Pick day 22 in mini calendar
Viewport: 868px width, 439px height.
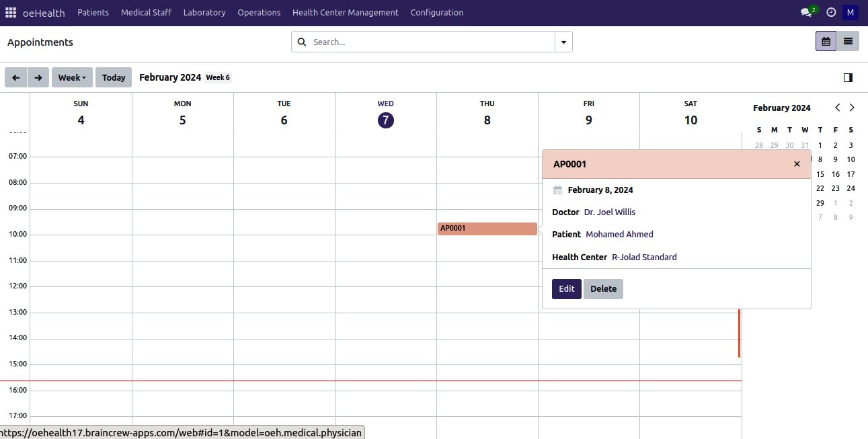point(820,189)
